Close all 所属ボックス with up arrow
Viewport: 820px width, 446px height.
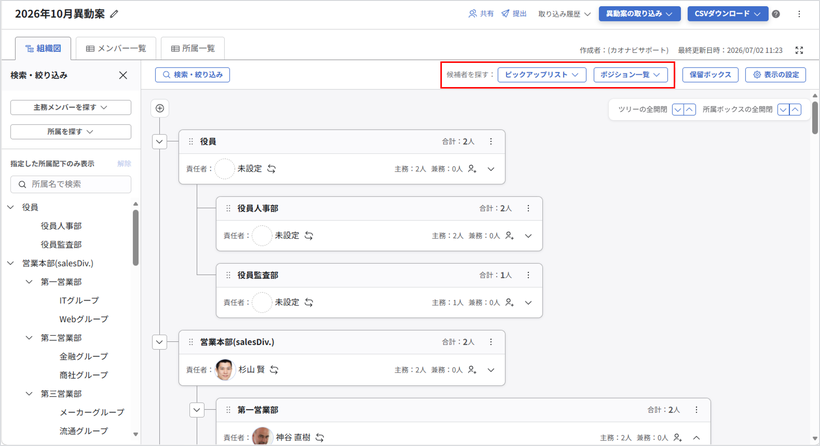(795, 109)
